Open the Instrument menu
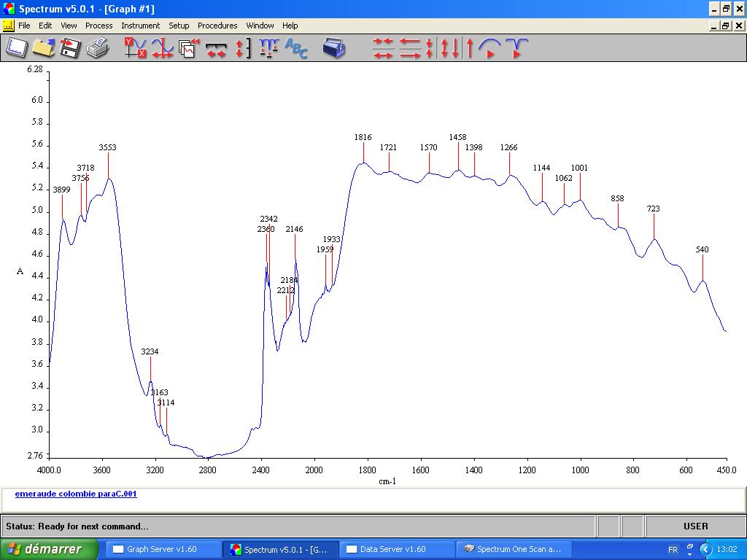Screen dimensions: 747x560 tap(140, 26)
